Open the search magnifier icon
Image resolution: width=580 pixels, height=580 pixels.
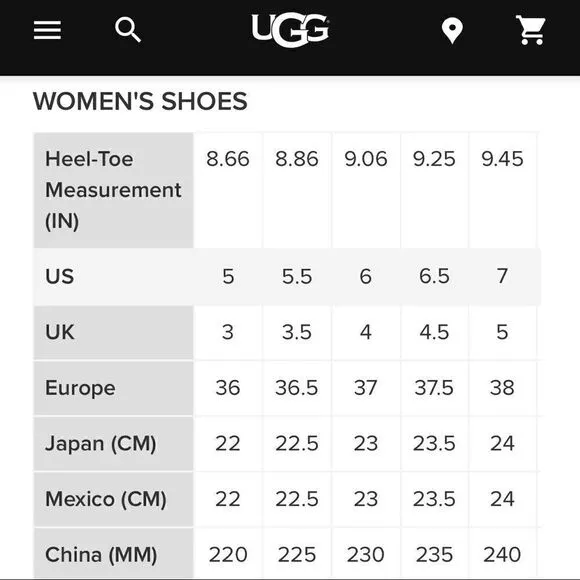tap(128, 30)
